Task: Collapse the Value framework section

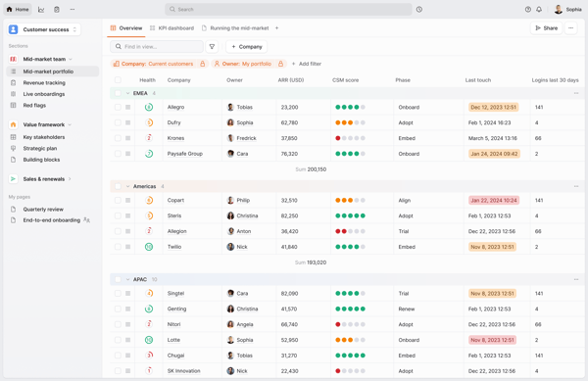Action: pos(70,124)
